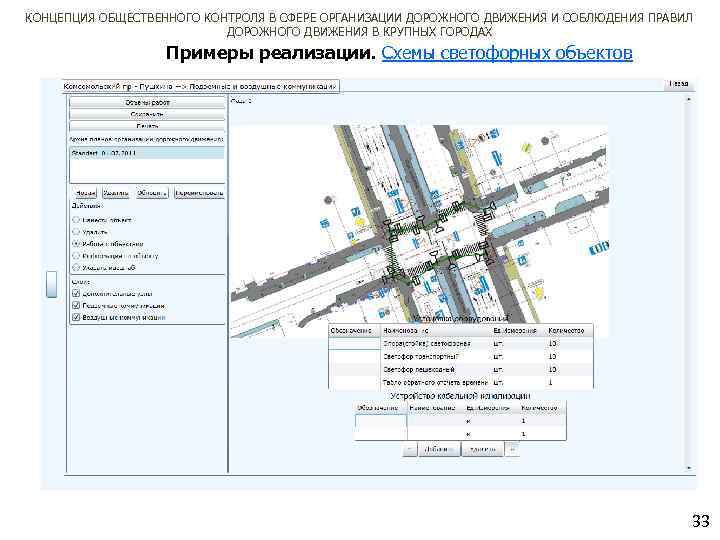Click the Обновить button
This screenshot has height=540, width=720.
click(x=152, y=193)
